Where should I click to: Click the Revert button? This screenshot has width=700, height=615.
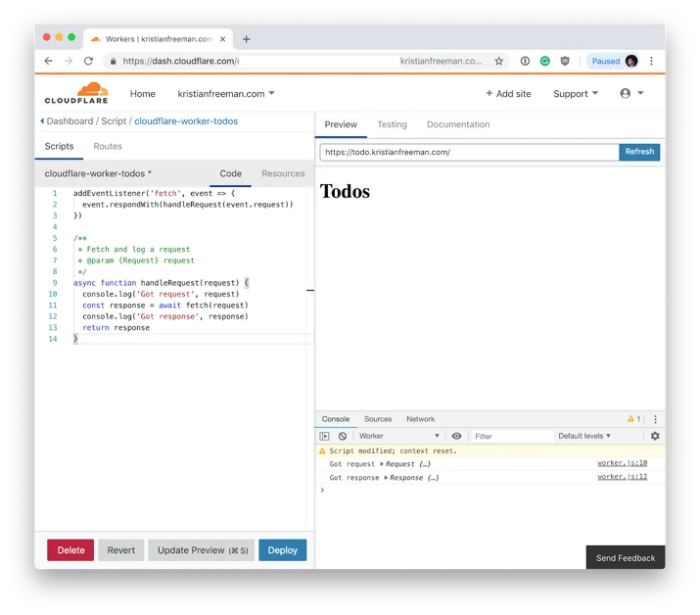121,550
